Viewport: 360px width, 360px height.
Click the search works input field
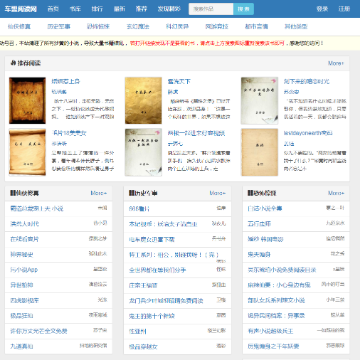click(x=211, y=9)
